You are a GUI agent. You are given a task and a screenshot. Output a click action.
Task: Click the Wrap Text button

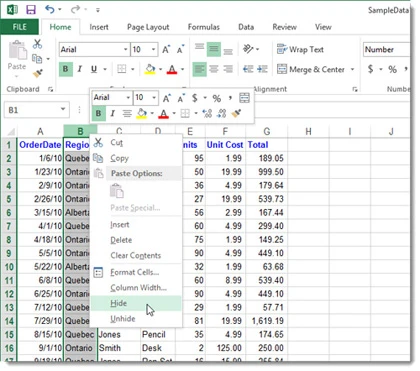[300, 49]
